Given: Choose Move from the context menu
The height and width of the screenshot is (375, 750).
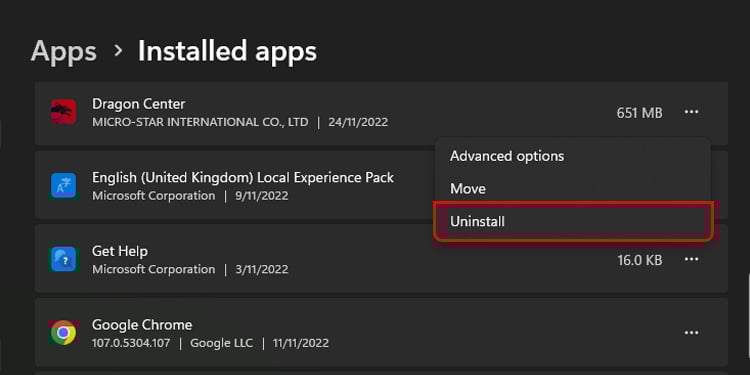Looking at the screenshot, I should tap(468, 188).
